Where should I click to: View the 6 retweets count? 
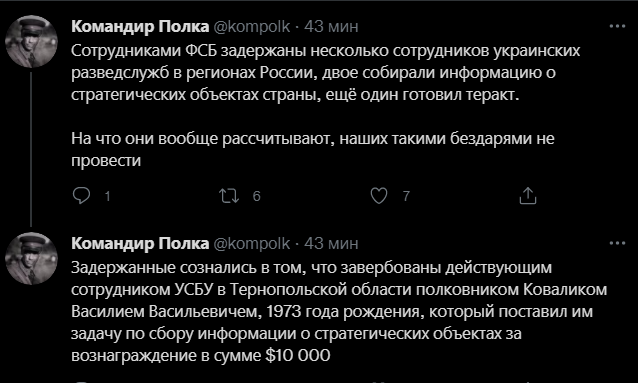pos(256,197)
